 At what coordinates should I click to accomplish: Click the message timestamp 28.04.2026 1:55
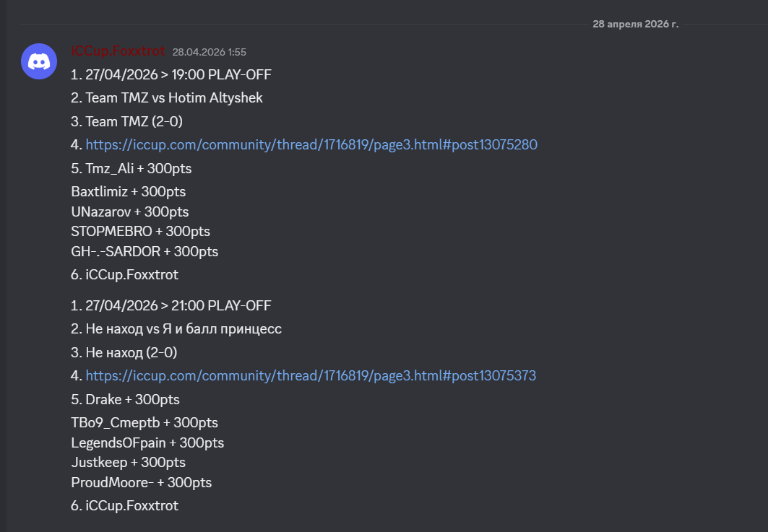pyautogui.click(x=209, y=52)
